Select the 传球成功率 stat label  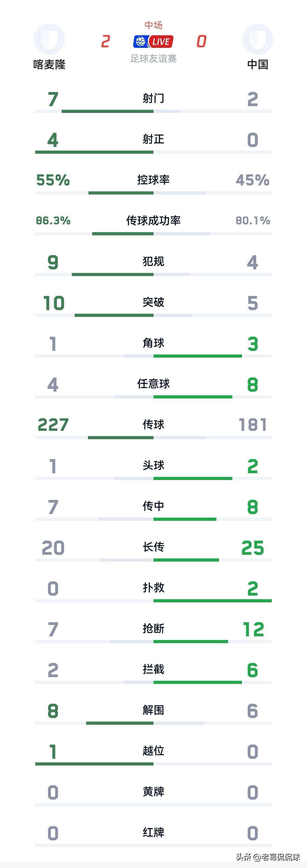(153, 220)
